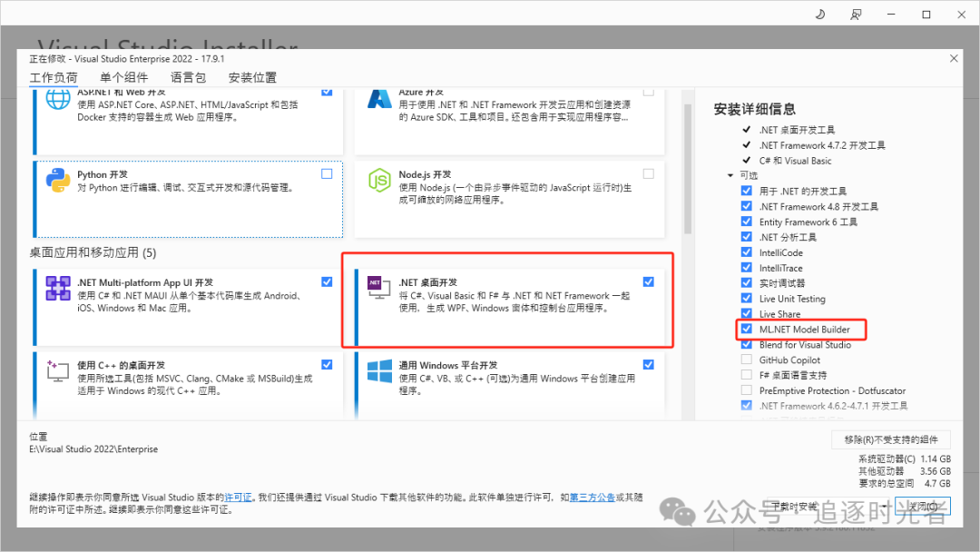Viewport: 980px width, 552px height.
Task: Click the dark mode moon icon
Action: [x=819, y=14]
